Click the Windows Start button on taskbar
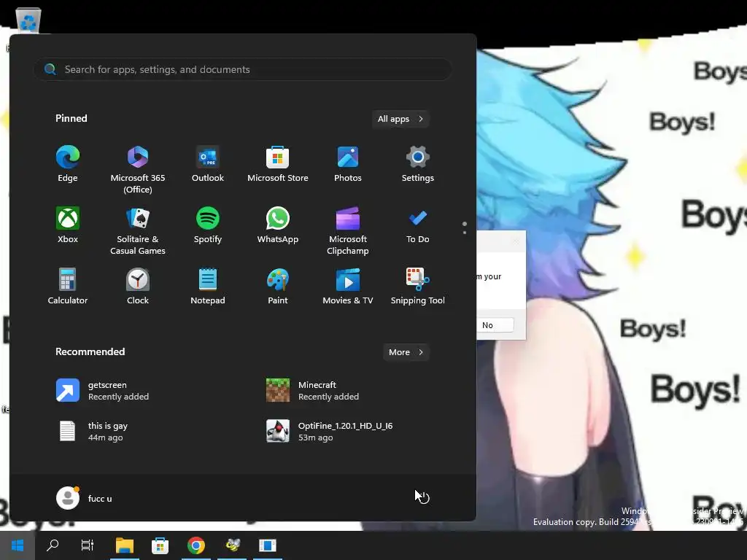The width and height of the screenshot is (747, 560). (x=18, y=545)
